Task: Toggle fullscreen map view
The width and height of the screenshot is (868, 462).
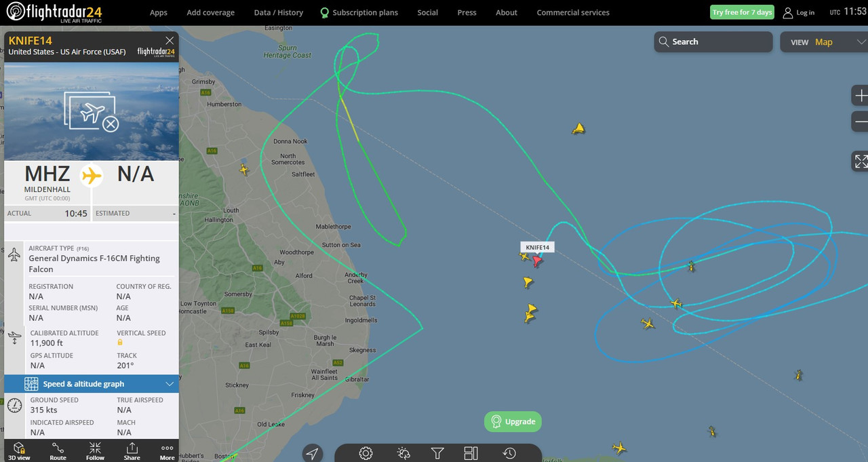Action: pos(860,161)
